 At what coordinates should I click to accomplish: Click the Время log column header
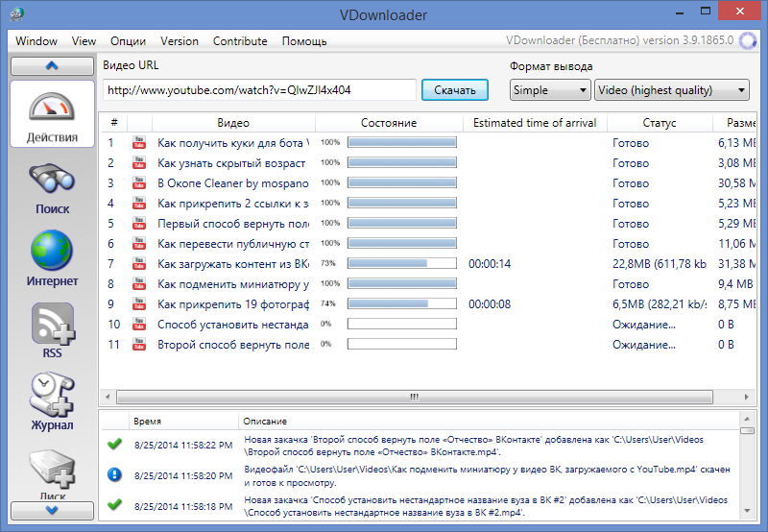click(183, 421)
